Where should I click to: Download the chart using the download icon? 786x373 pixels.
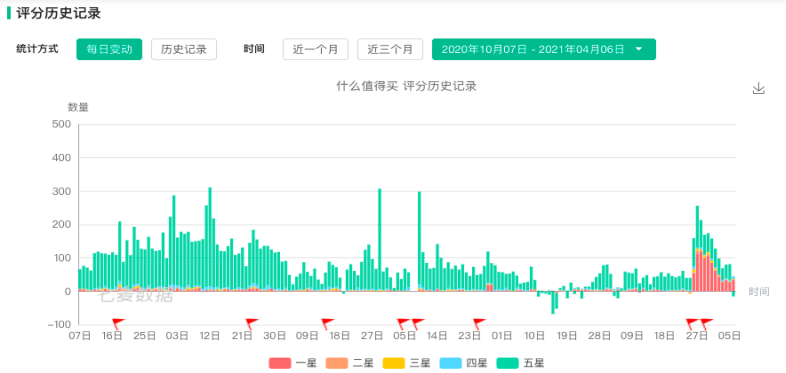coord(758,89)
